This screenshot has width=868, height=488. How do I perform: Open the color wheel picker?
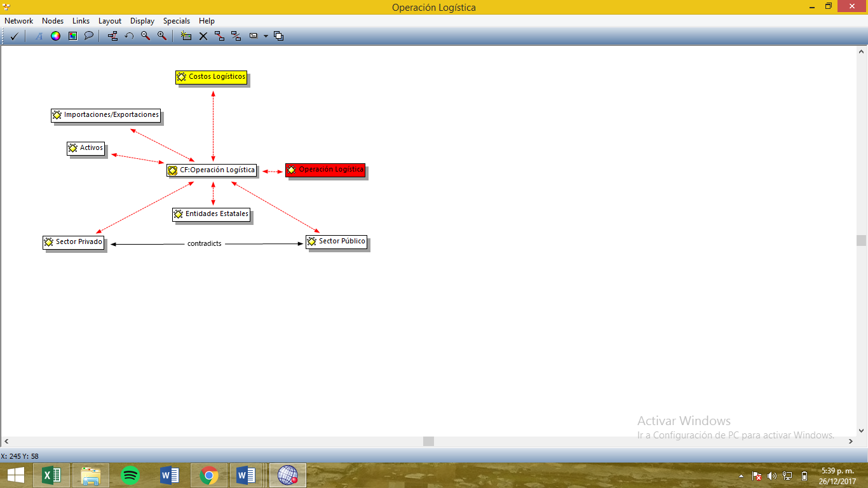pyautogui.click(x=55, y=36)
